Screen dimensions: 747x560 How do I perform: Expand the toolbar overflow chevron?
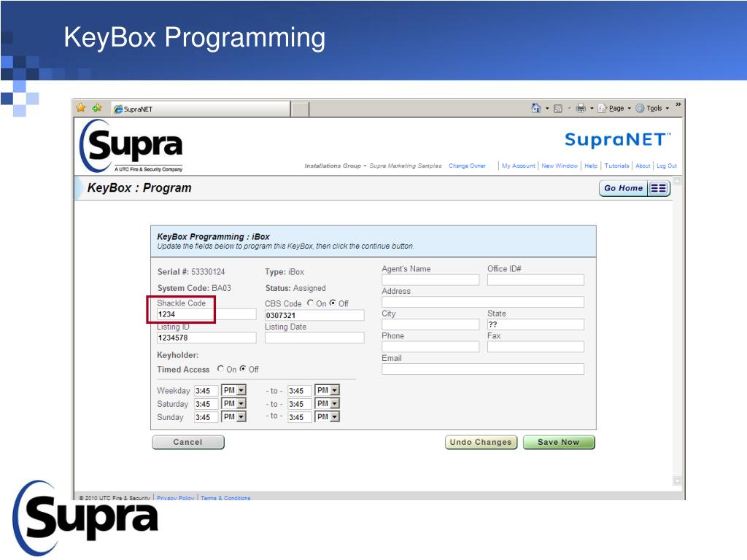(x=678, y=105)
